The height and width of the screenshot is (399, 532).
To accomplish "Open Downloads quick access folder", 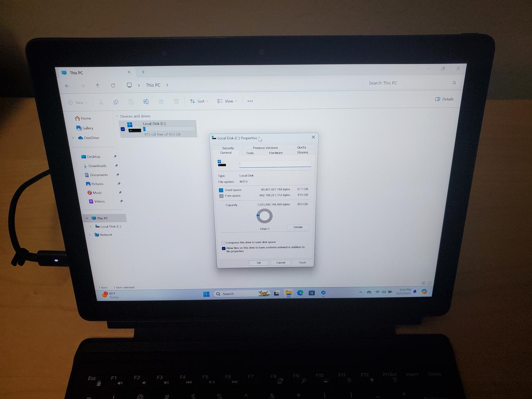I will pos(95,166).
